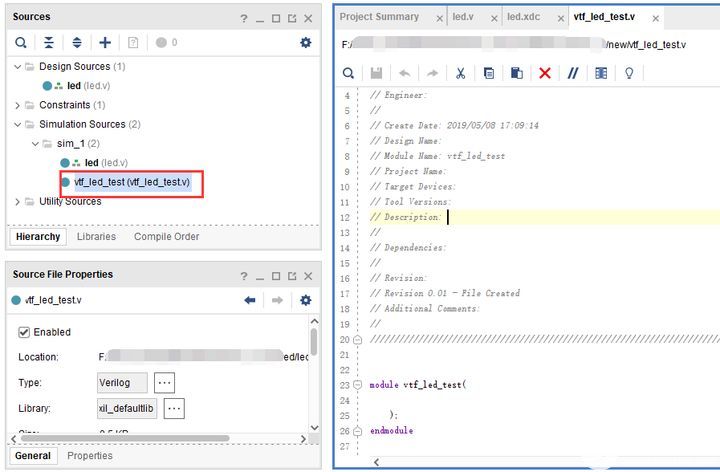Close the vtf_led_test.v tab
The width and height of the screenshot is (720, 472).
click(x=656, y=18)
